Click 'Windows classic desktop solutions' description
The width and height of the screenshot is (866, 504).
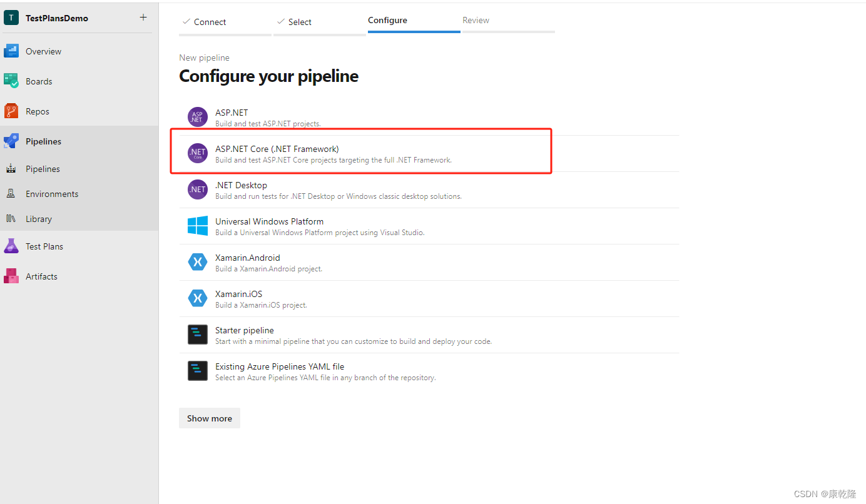[x=339, y=196]
